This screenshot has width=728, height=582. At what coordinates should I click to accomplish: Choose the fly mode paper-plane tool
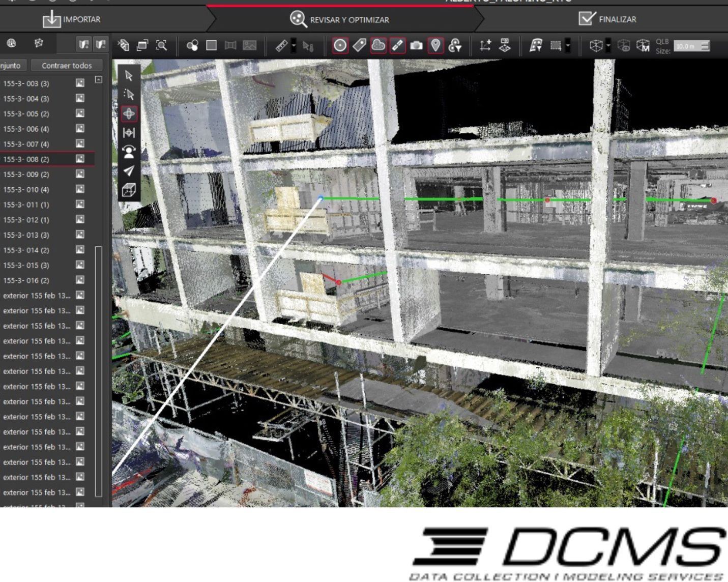click(x=129, y=171)
